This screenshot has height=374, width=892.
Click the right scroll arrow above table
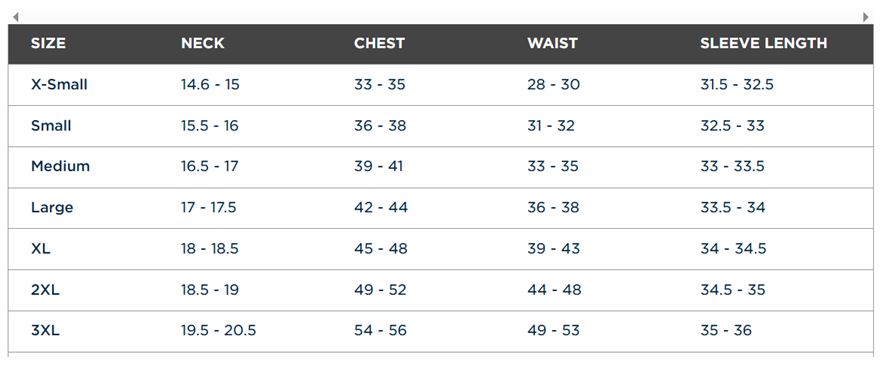(866, 17)
